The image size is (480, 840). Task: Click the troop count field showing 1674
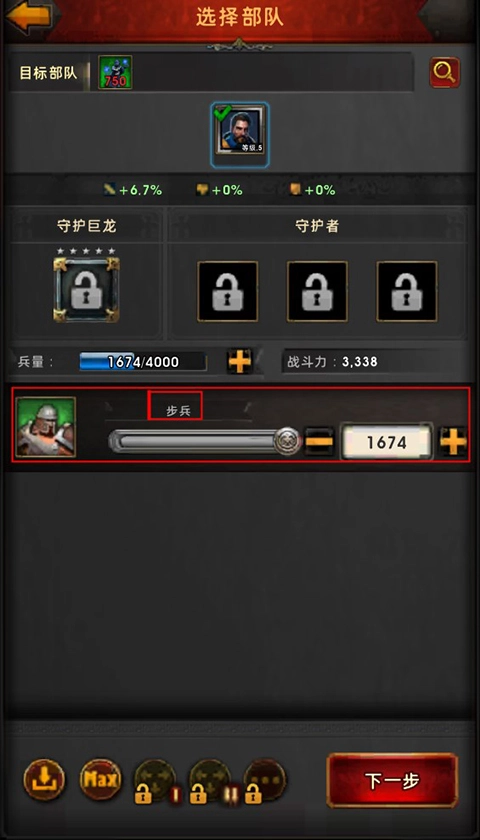tap(386, 442)
